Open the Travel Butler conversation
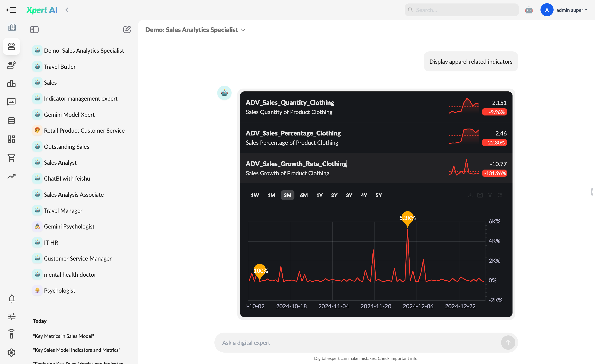The height and width of the screenshot is (364, 595). (x=59, y=66)
